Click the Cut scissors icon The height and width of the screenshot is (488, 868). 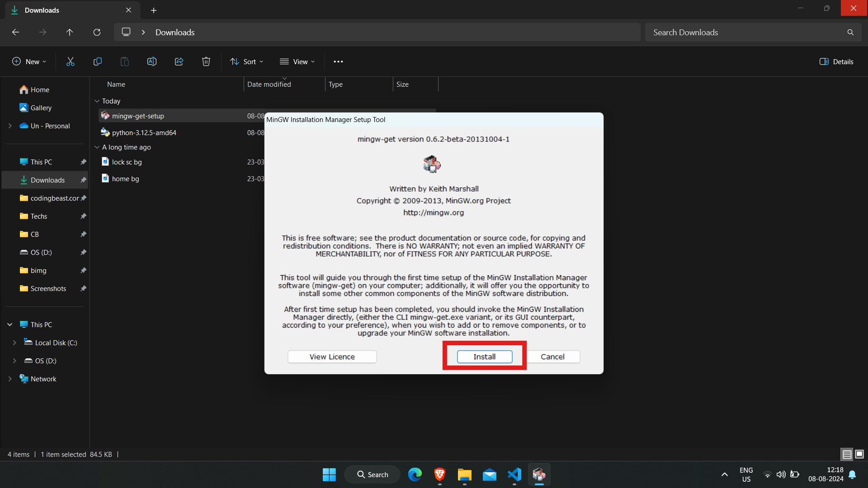pyautogui.click(x=70, y=61)
